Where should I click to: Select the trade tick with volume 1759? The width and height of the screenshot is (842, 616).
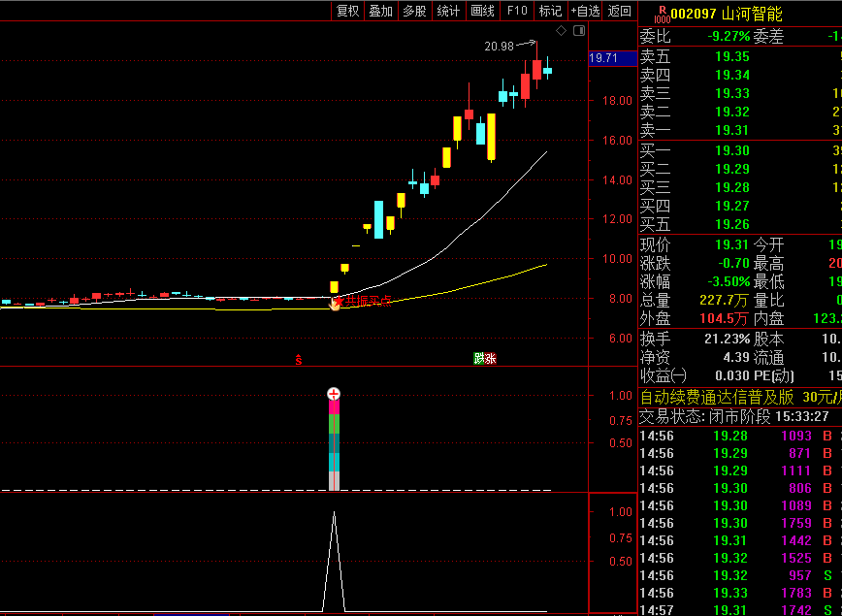[740, 523]
